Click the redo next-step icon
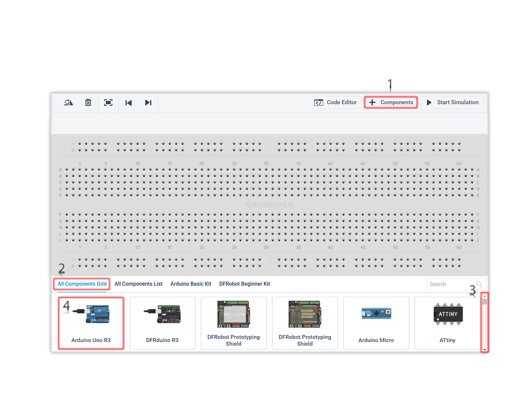The image size is (525, 420). [x=148, y=103]
